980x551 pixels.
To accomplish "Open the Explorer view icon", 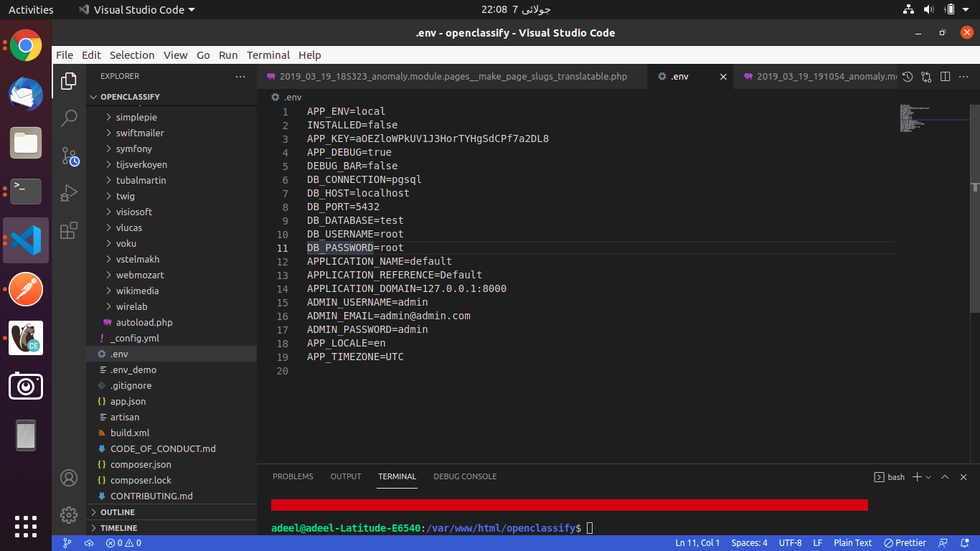I will point(69,81).
